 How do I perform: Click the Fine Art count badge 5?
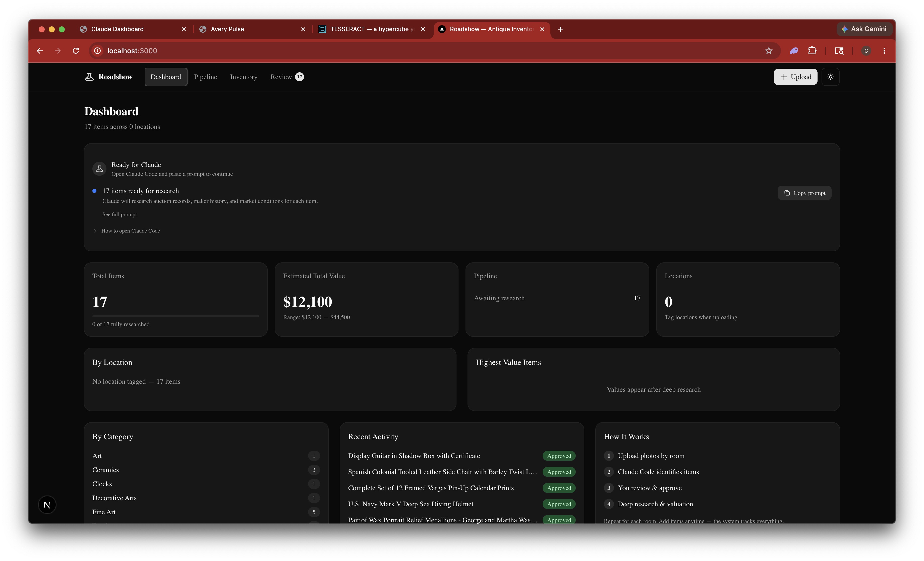(314, 512)
